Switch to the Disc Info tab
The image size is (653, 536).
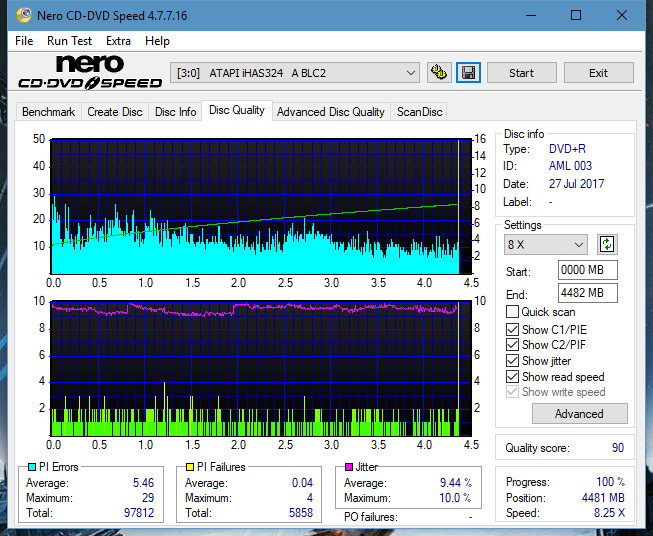pyautogui.click(x=175, y=112)
